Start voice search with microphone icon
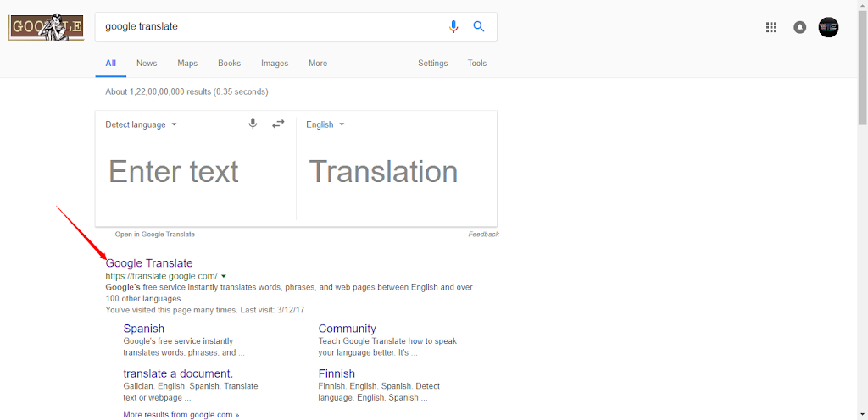This screenshot has height=420, width=868. point(453,26)
